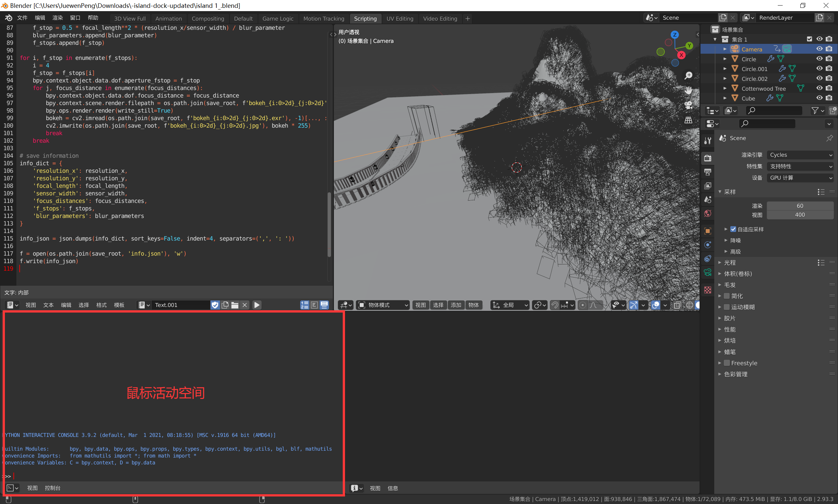The height and width of the screenshot is (504, 838).
Task: Unlink Text.001 using the X icon
Action: [x=244, y=305]
